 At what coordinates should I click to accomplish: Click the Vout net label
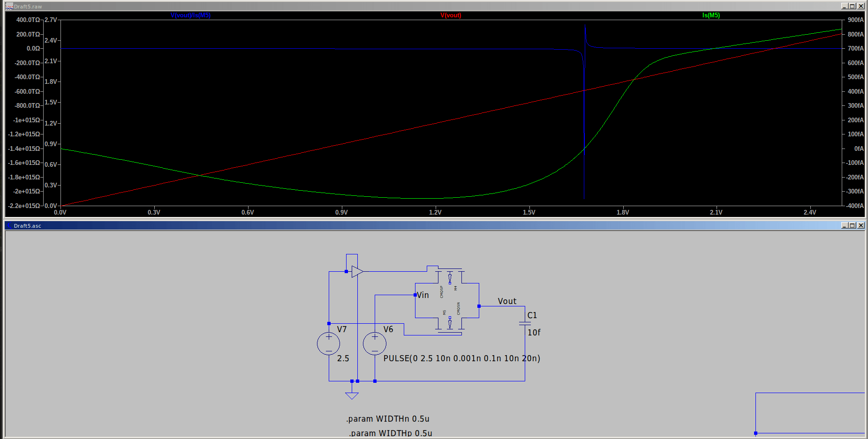pos(506,301)
